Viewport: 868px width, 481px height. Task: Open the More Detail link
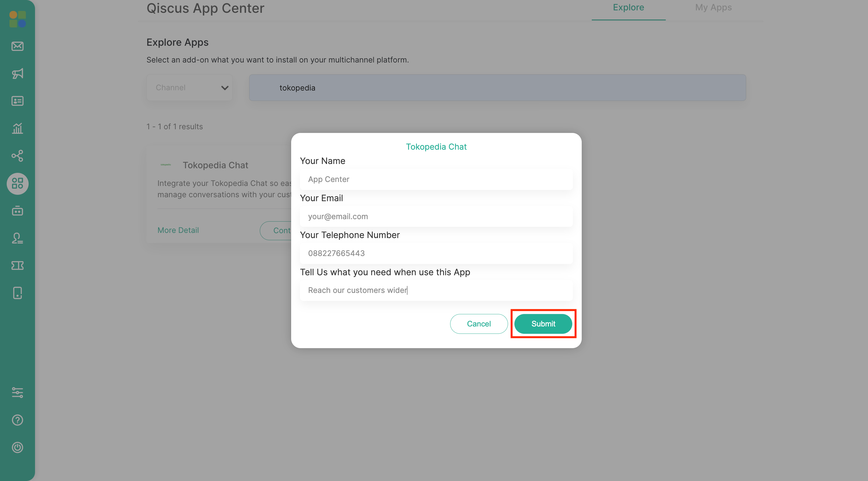click(178, 230)
